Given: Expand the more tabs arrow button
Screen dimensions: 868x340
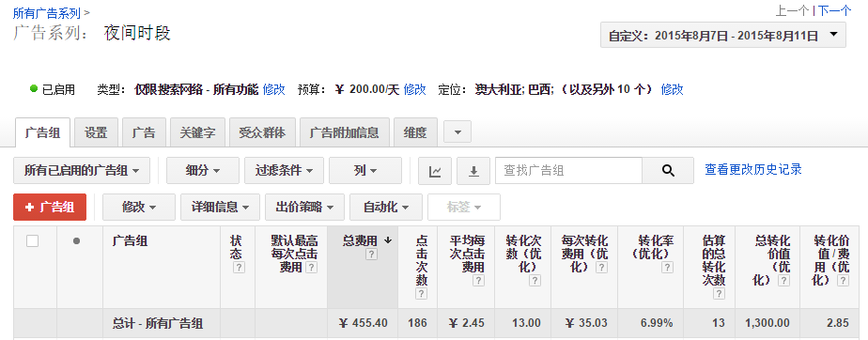Looking at the screenshot, I should (x=457, y=132).
